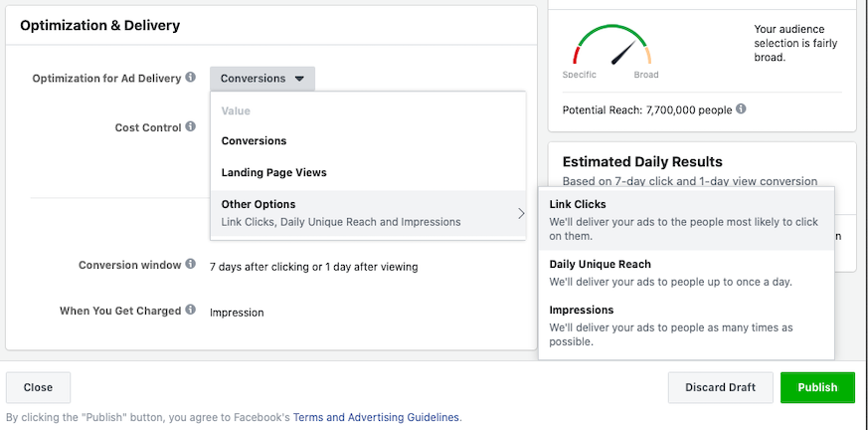This screenshot has height=430, width=868.
Task: Click Optimization & Delivery section heading
Action: pyautogui.click(x=99, y=25)
